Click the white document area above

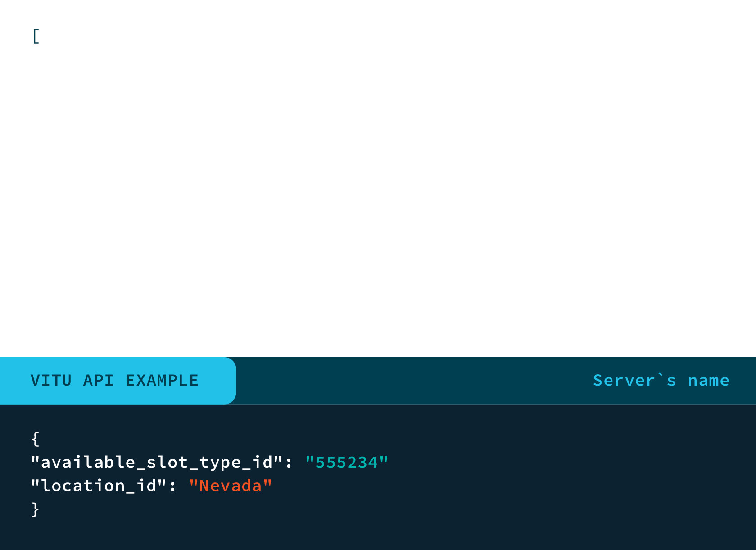378,180
